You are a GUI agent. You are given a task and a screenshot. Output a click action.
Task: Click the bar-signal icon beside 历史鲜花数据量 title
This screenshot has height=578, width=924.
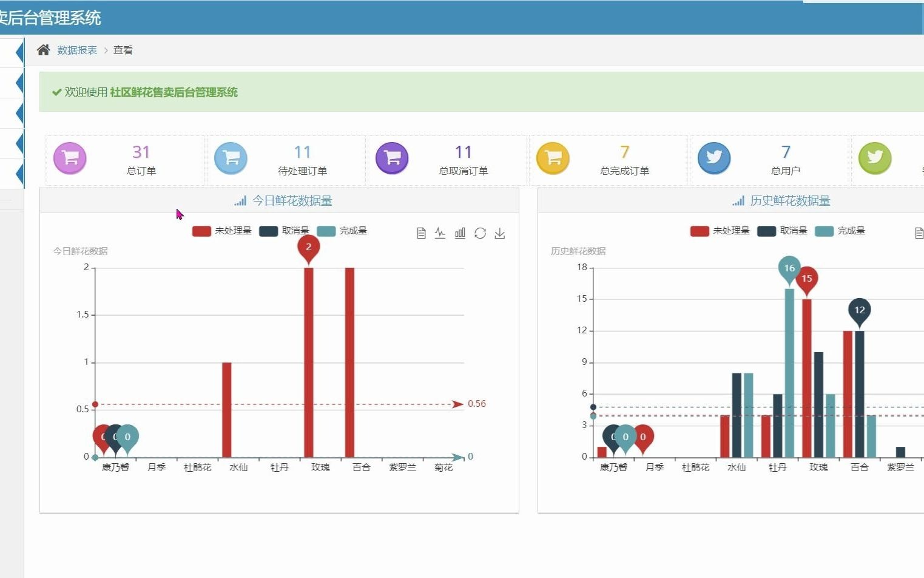(738, 201)
